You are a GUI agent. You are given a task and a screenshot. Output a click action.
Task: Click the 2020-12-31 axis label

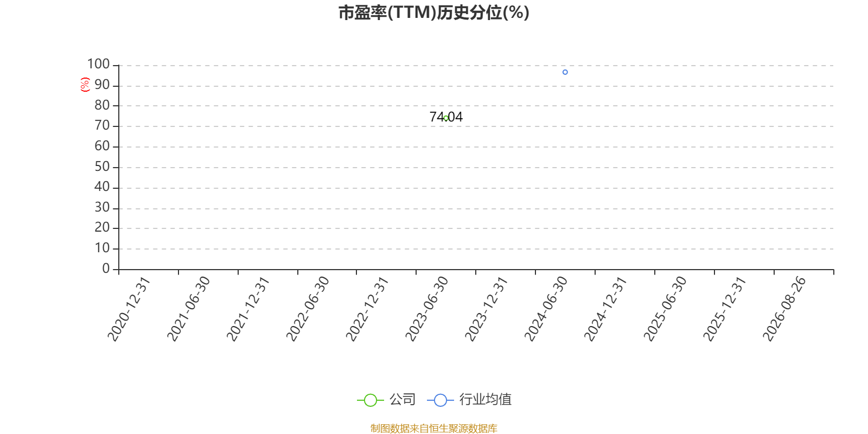tap(129, 309)
